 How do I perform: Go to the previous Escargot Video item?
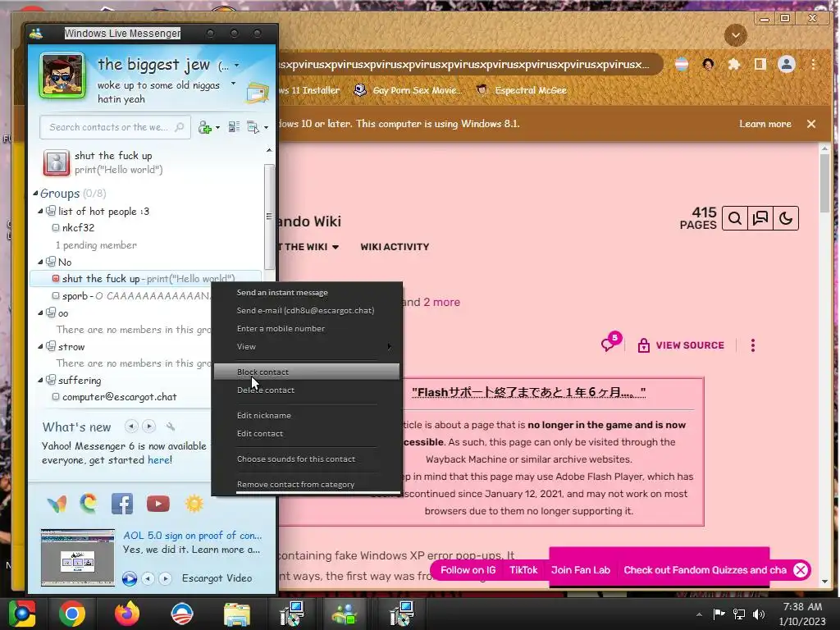click(x=148, y=578)
